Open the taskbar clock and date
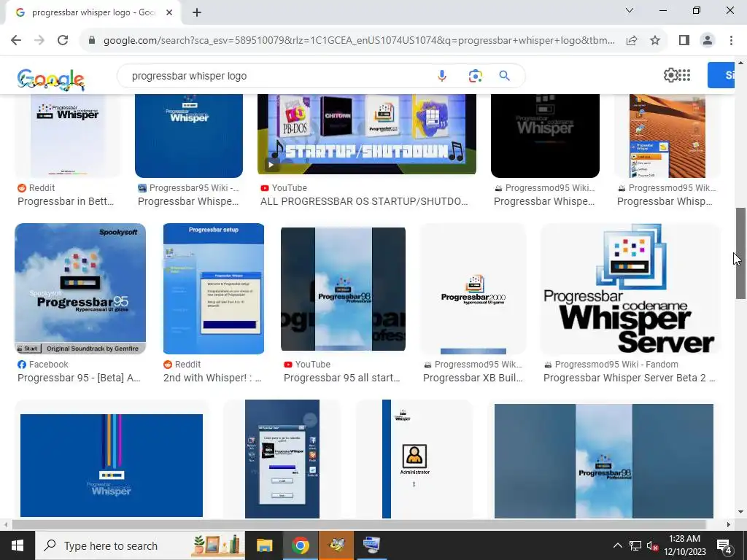The image size is (747, 560). tap(684, 545)
